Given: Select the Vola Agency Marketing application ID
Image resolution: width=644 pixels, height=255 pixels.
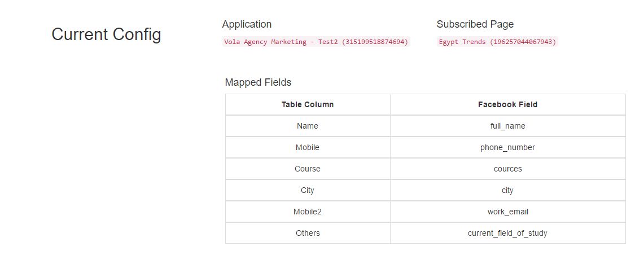Looking at the screenshot, I should click(x=316, y=42).
